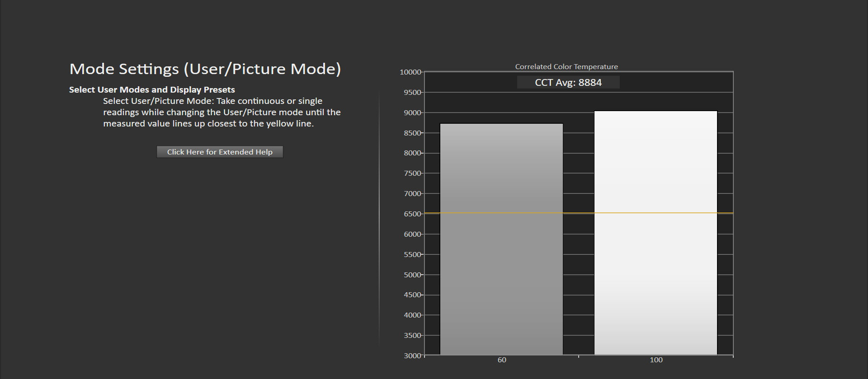Click the 'Mode Settings (User/Picture Mode)' heading
868x379 pixels.
205,69
